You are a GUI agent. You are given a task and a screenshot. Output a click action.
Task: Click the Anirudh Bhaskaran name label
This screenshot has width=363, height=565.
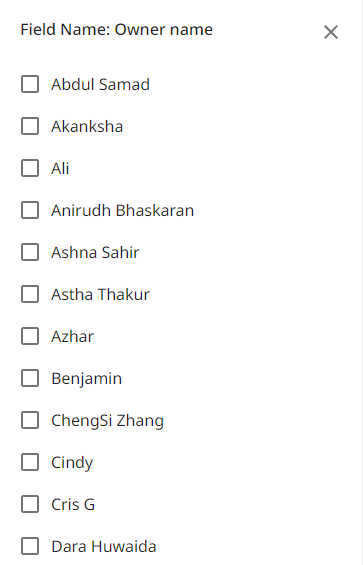tap(123, 210)
